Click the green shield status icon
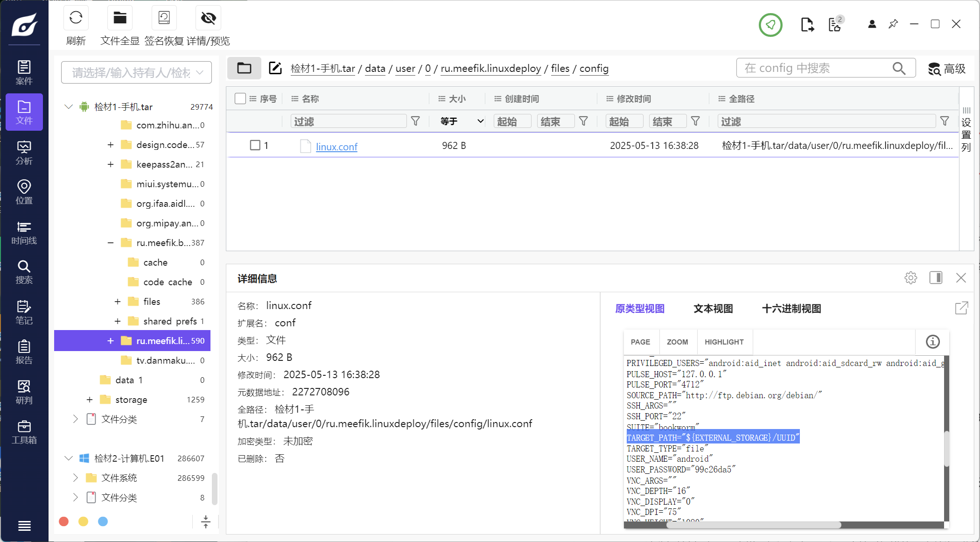This screenshot has height=542, width=980. click(x=770, y=25)
